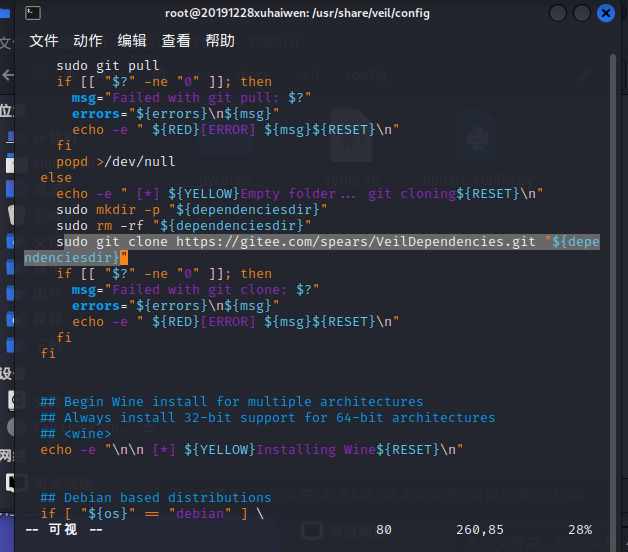628x552 pixels.
Task: Open the 帮助 menu
Action: pos(220,41)
